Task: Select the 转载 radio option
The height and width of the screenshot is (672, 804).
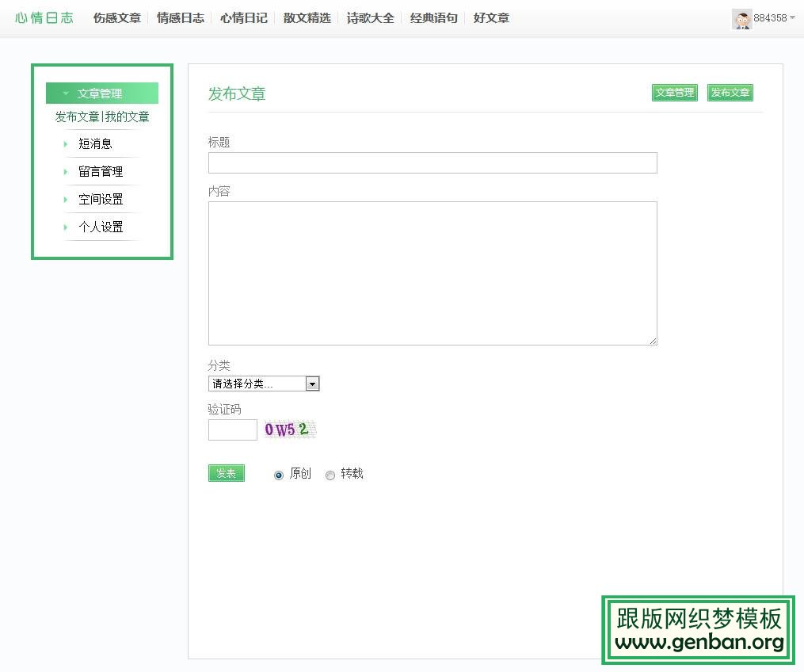Action: click(330, 475)
